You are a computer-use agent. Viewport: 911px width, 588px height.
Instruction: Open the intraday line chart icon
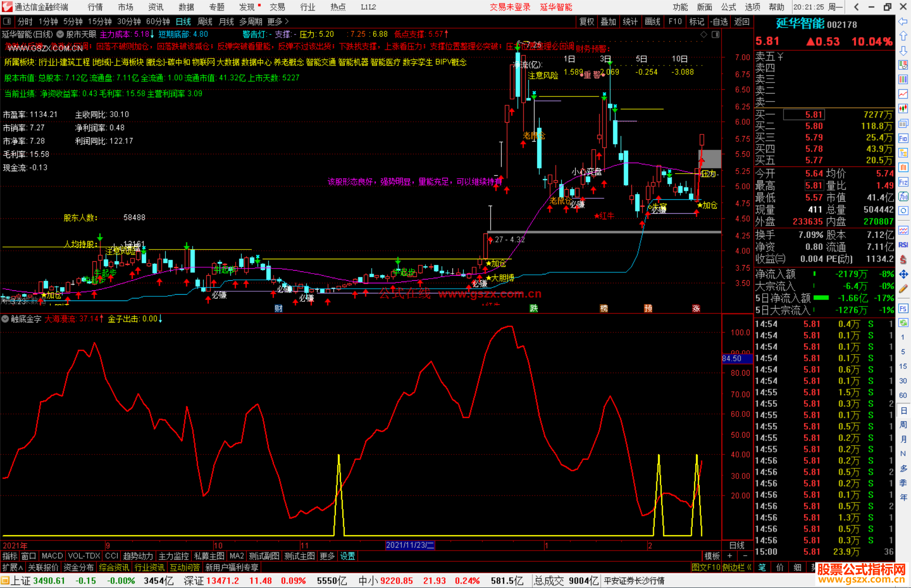coord(903,94)
